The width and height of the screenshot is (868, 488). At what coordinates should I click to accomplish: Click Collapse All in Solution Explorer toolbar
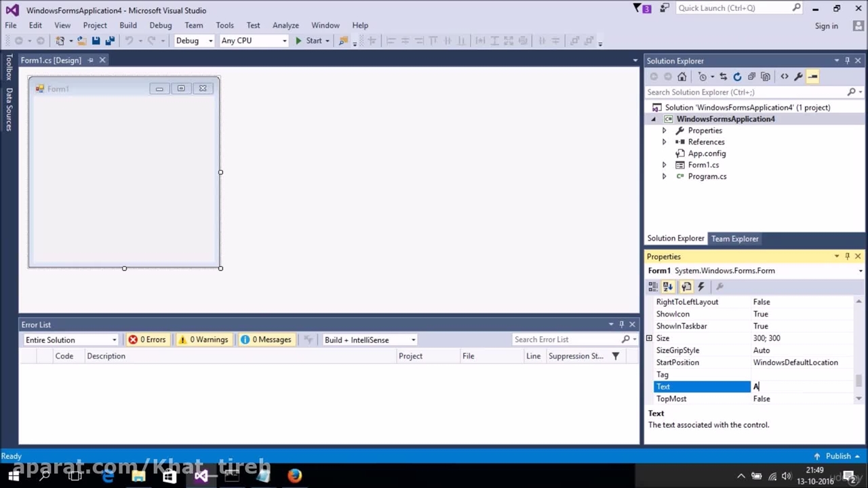[x=751, y=77]
